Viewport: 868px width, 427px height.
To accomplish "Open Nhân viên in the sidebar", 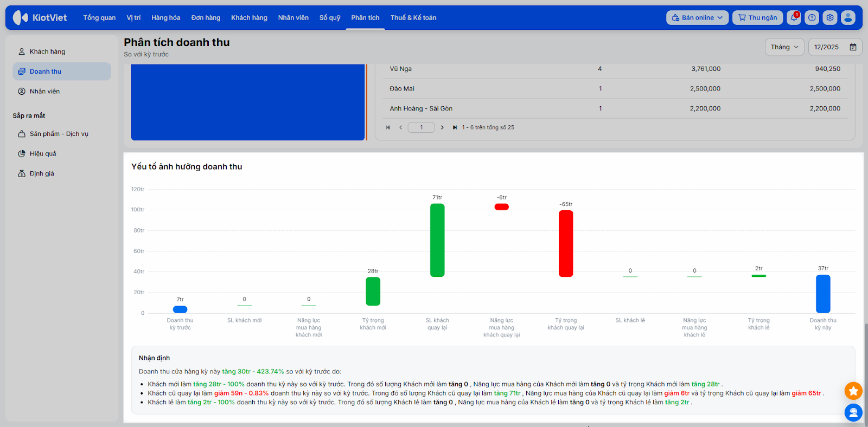I will click(x=62, y=91).
